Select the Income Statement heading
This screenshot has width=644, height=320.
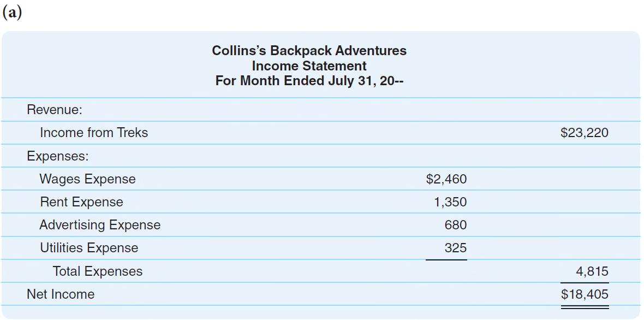[309, 66]
